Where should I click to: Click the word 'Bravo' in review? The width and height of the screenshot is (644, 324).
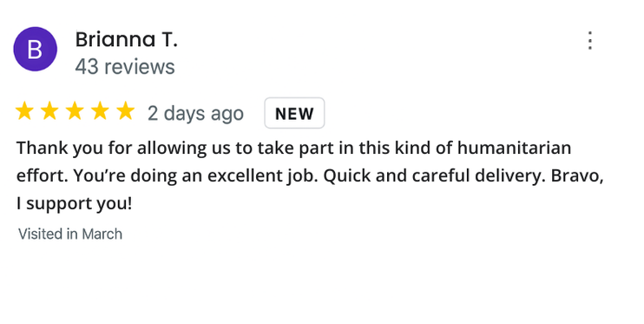tap(575, 176)
